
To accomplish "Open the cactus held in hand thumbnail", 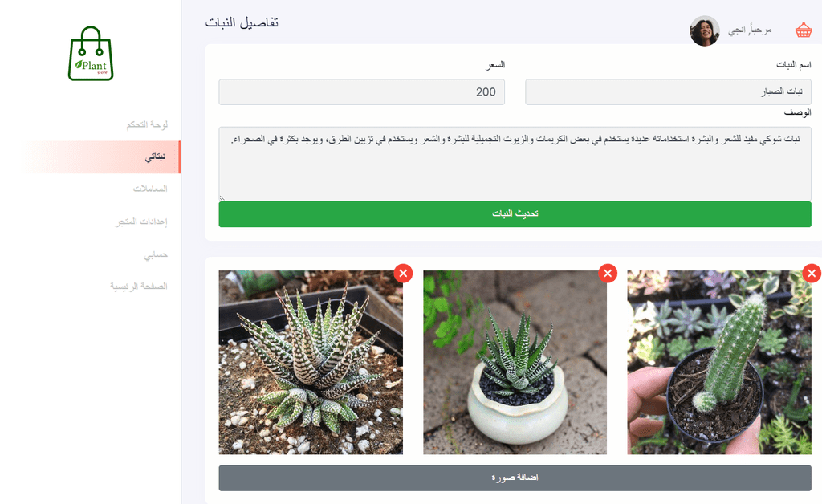I will [719, 363].
